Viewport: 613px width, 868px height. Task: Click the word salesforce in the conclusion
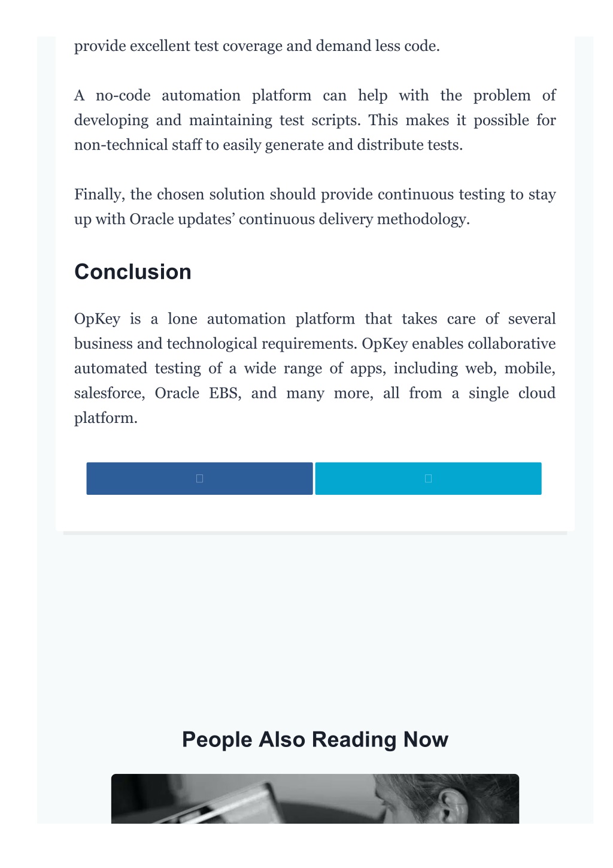click(110, 393)
